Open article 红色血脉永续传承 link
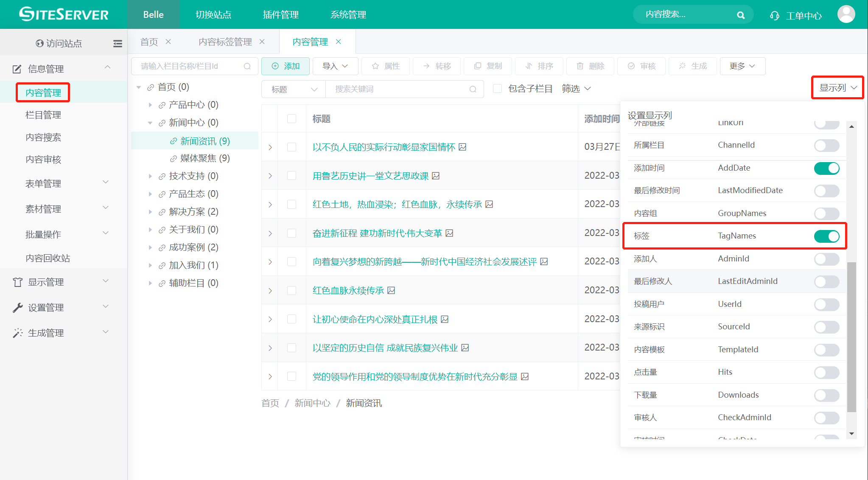 [x=348, y=290]
